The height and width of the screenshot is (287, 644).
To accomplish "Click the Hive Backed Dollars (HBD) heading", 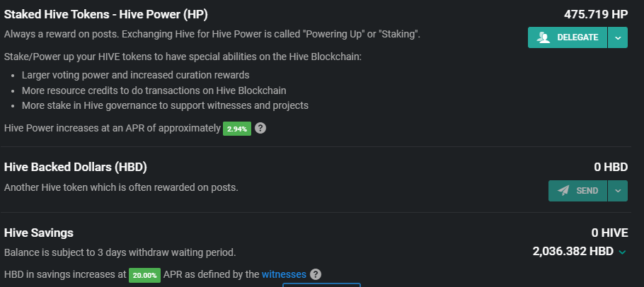I will tap(76, 168).
